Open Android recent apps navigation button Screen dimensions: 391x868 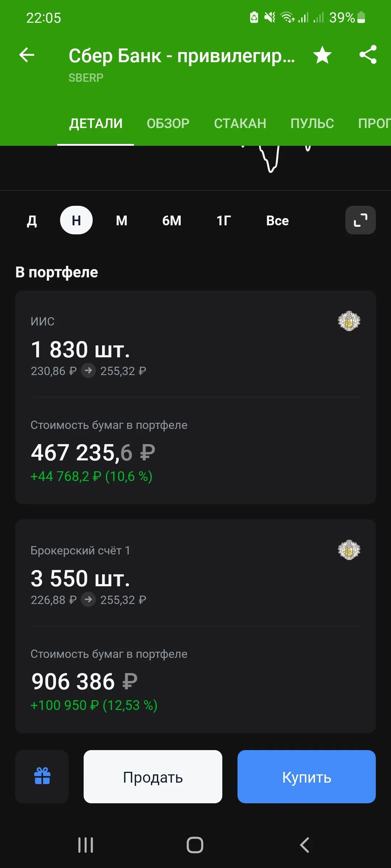click(x=86, y=845)
